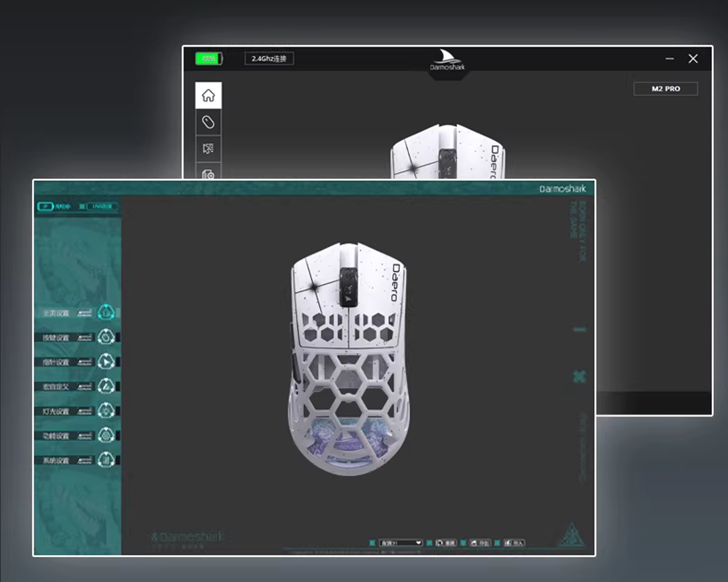Select the pointer settings sidebar icon
Viewport: 728px width, 582px height.
tap(208, 149)
